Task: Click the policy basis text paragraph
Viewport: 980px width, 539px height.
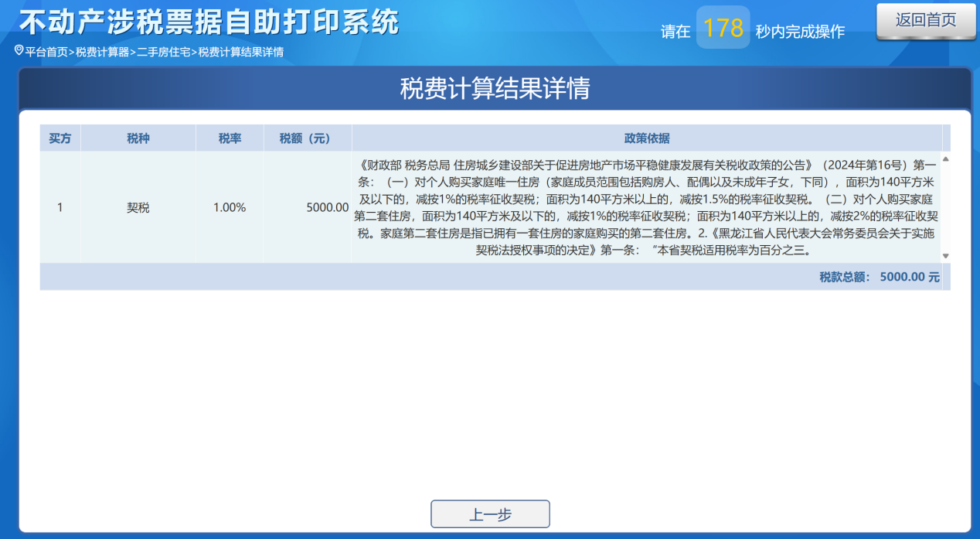Action: point(647,207)
